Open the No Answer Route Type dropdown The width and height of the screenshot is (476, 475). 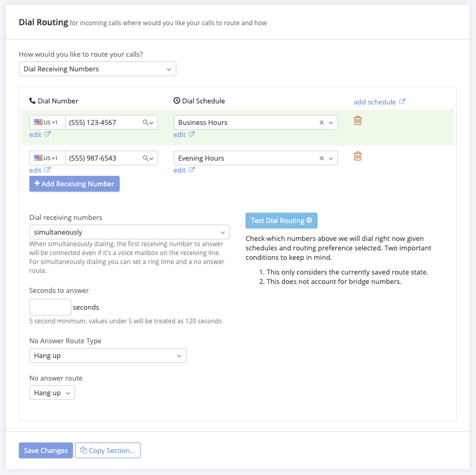point(108,355)
